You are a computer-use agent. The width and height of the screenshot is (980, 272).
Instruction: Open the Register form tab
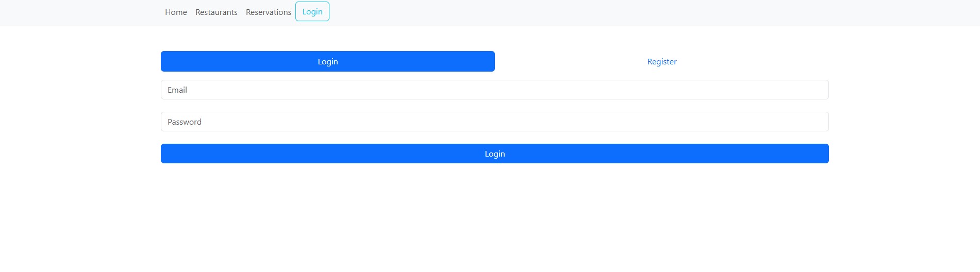pos(662,61)
